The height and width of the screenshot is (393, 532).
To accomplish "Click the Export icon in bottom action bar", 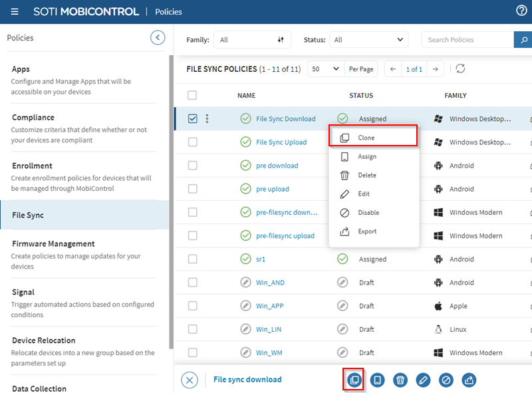I will click(469, 380).
